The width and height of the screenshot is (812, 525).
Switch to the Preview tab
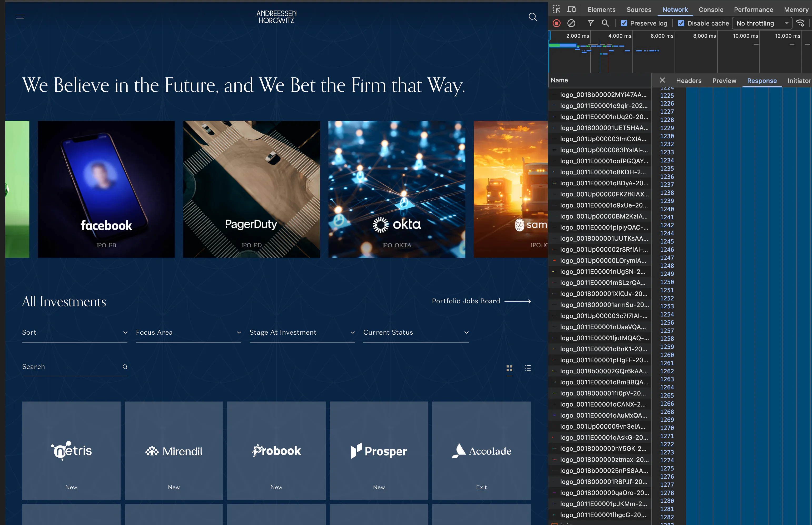(x=724, y=81)
